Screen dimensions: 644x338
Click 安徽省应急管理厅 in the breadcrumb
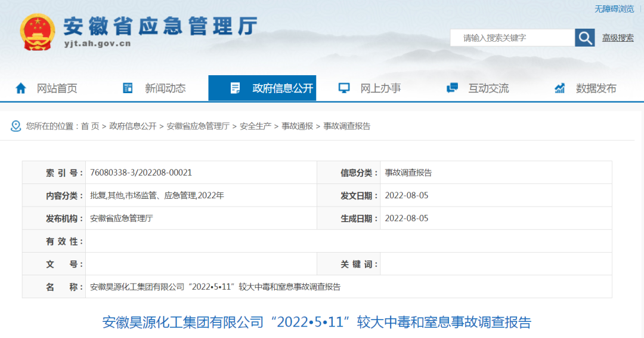click(x=198, y=126)
